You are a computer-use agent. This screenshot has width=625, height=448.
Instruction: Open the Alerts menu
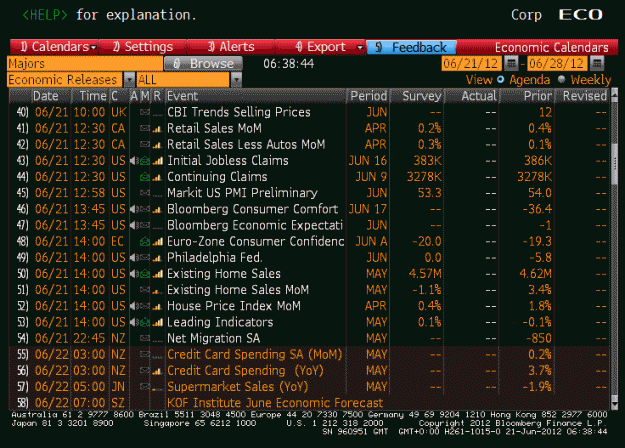pyautogui.click(x=231, y=47)
